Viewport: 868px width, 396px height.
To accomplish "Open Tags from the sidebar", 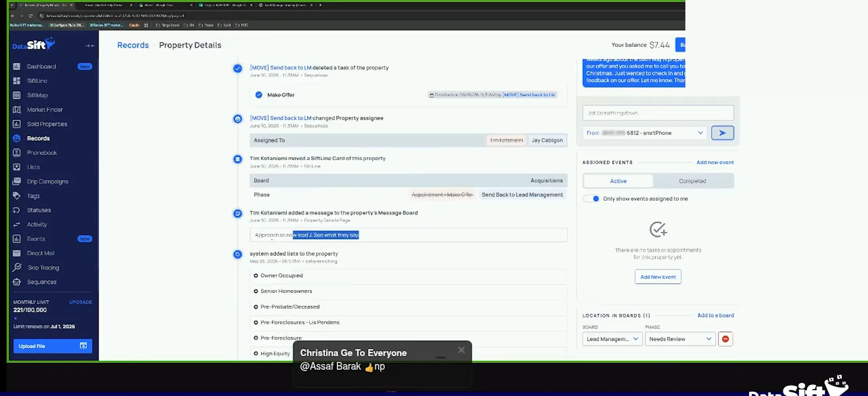I will [33, 196].
